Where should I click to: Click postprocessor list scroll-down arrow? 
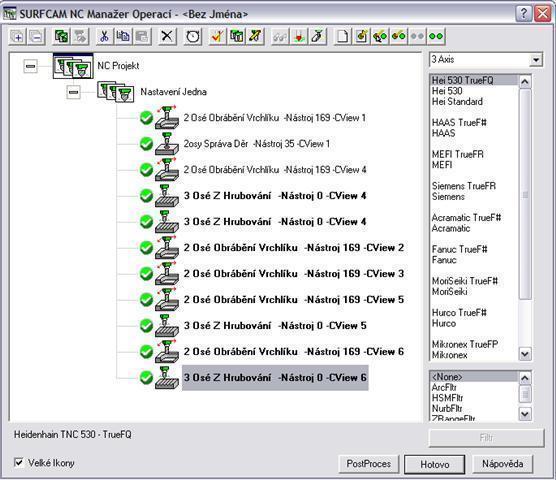(525, 354)
